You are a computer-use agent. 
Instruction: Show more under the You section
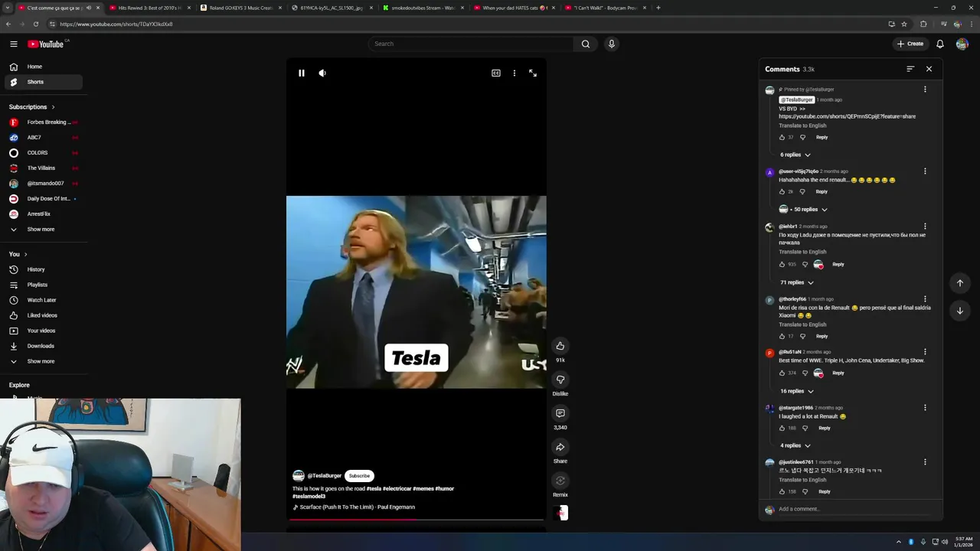pos(44,361)
